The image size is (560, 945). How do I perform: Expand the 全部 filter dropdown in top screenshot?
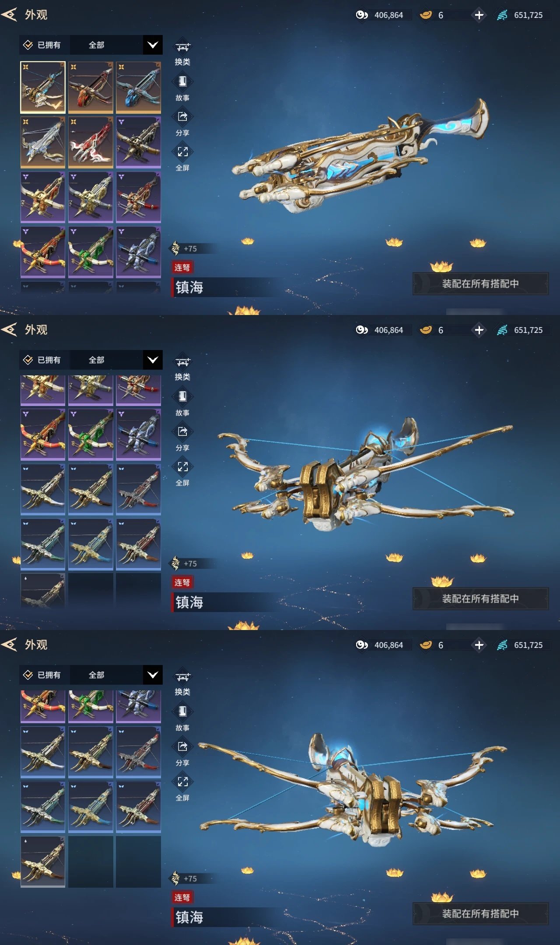[x=153, y=45]
